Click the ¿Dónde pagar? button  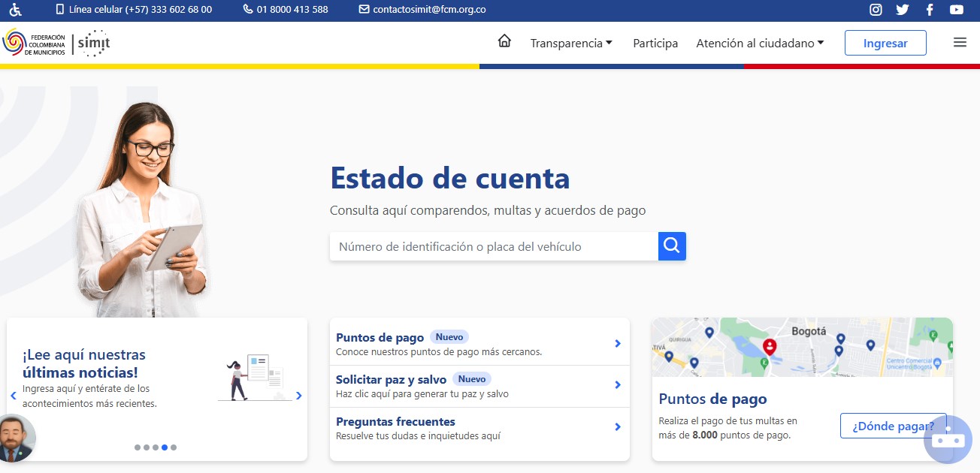coord(893,426)
